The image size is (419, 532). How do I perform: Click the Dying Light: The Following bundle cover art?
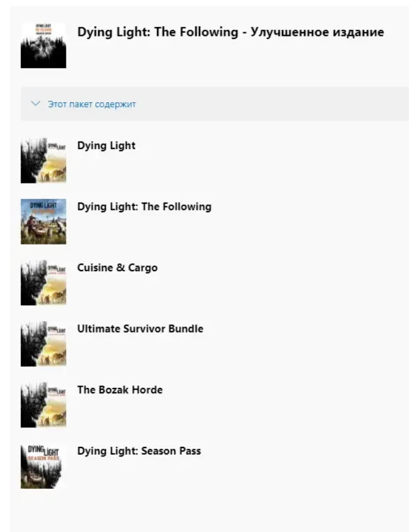(x=43, y=45)
